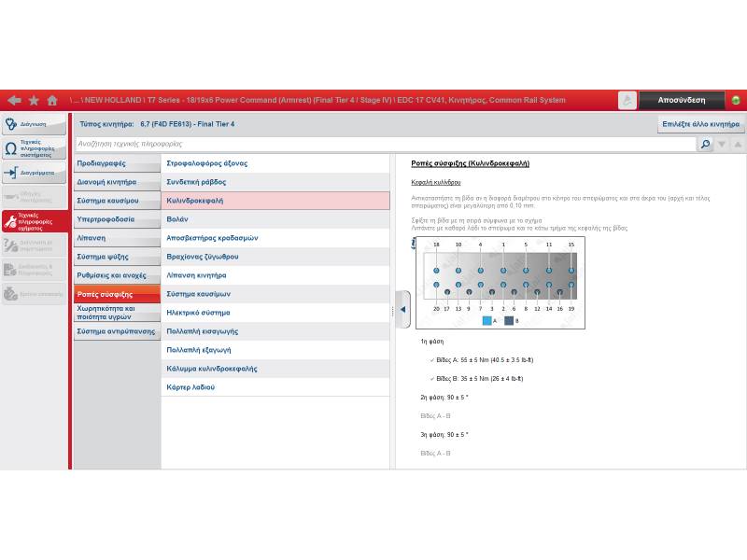This screenshot has height=560, width=747.
Task: Click the light blue A legend swatch
Action: 486,320
